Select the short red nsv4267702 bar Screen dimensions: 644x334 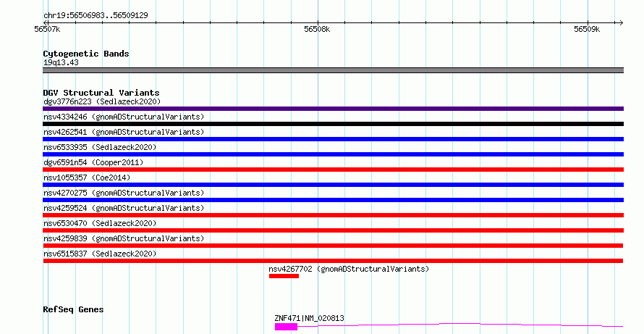[284, 276]
